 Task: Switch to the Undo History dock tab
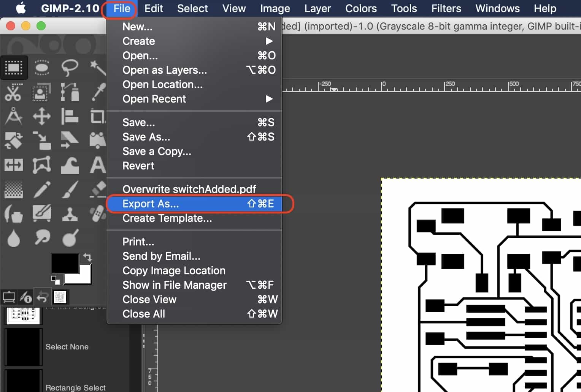click(42, 297)
